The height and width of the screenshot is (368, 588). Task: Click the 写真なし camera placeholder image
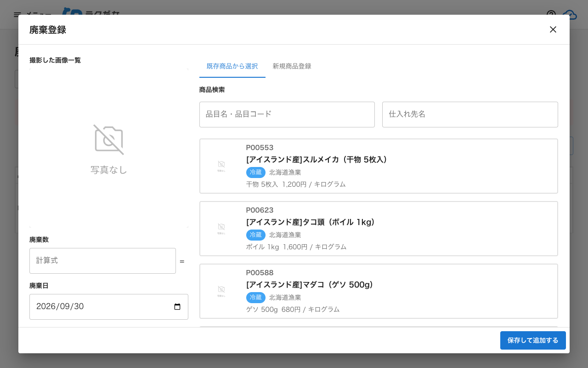pos(109,148)
